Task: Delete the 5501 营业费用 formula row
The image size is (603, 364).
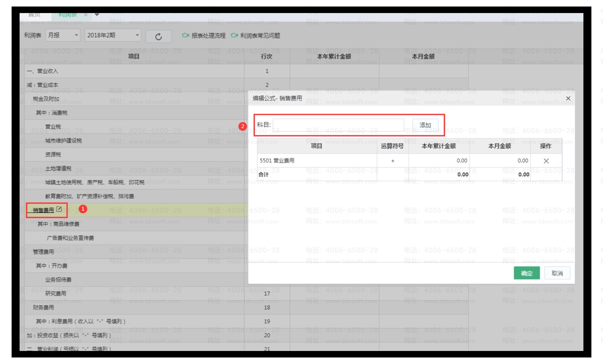Action: (x=546, y=161)
